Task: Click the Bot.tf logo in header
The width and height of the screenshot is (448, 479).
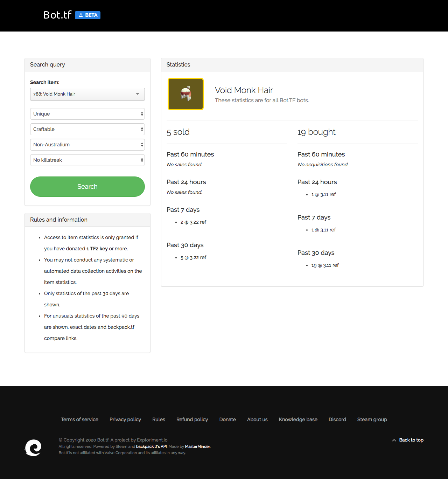Action: click(57, 15)
